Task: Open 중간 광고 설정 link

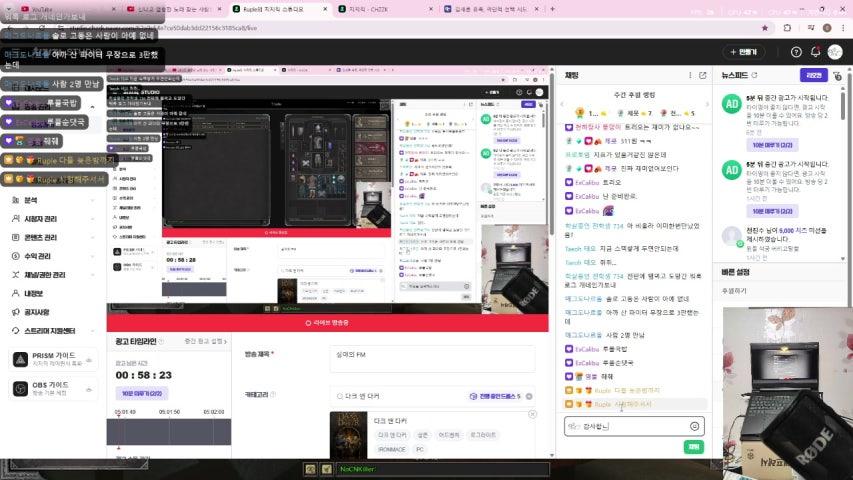Action: point(206,341)
